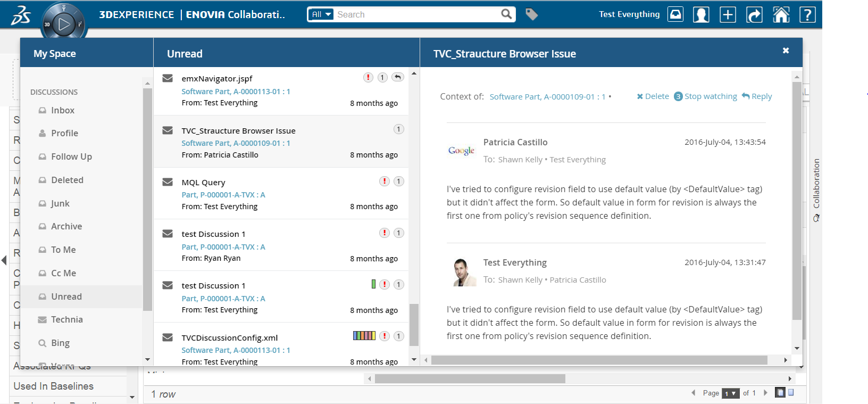Click Delete link in discussion header
This screenshot has width=868, height=404.
pyautogui.click(x=653, y=96)
